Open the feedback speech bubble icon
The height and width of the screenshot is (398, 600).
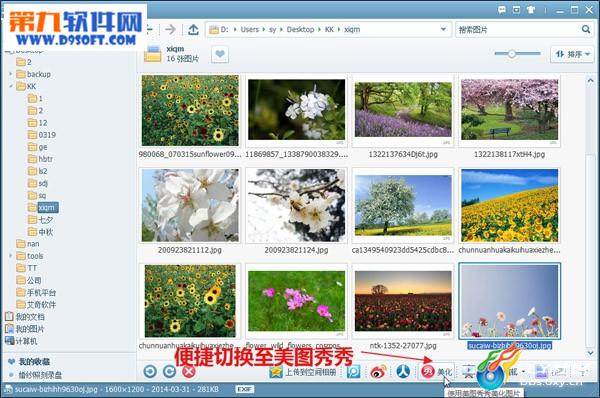tap(502, 10)
